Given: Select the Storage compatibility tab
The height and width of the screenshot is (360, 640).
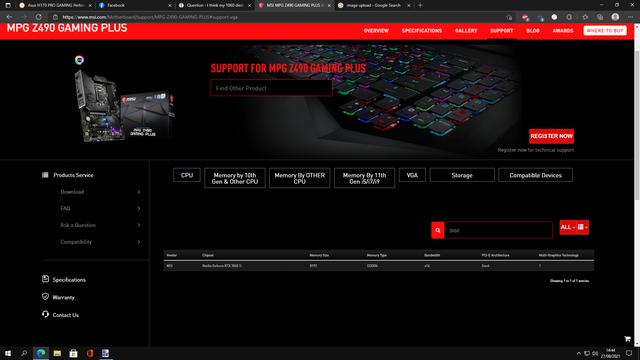Looking at the screenshot, I should click(x=462, y=175).
